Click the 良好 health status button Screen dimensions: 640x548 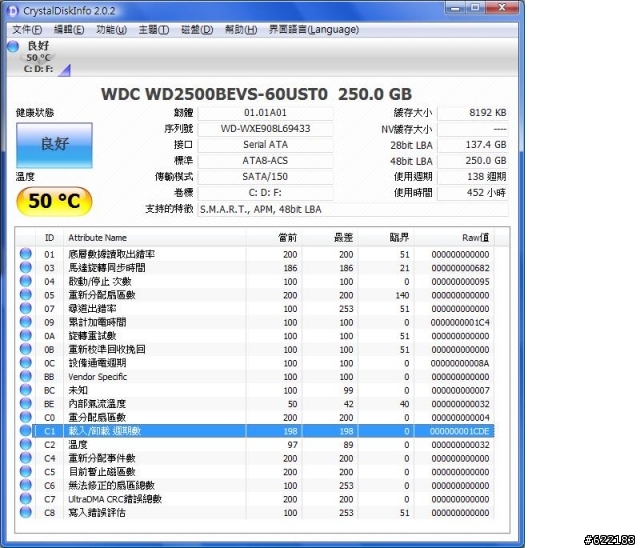pyautogui.click(x=54, y=145)
